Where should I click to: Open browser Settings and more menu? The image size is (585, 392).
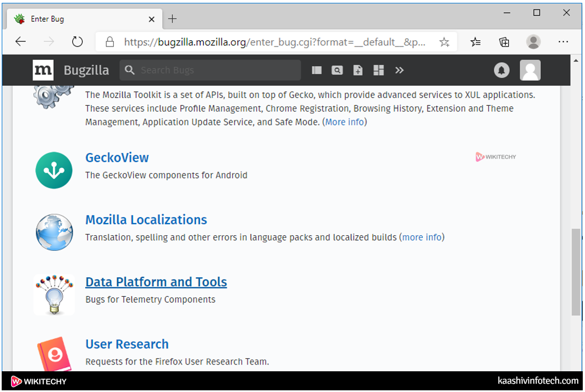point(563,42)
